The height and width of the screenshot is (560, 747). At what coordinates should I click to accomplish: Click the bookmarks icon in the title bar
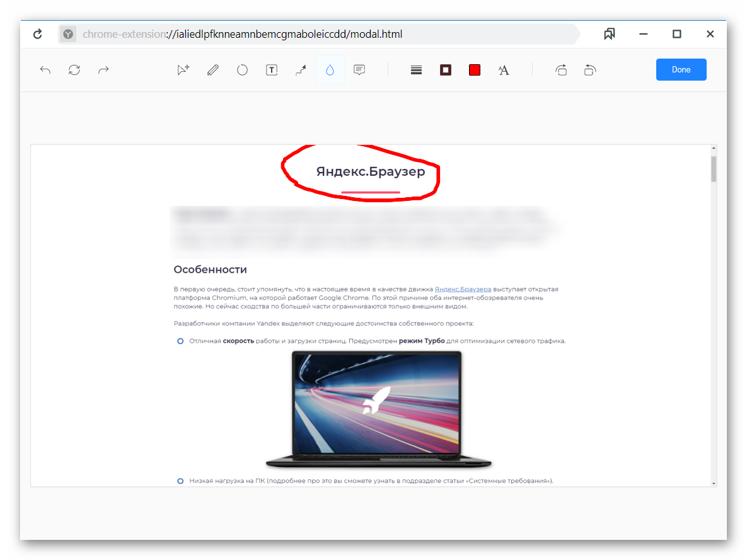[609, 34]
